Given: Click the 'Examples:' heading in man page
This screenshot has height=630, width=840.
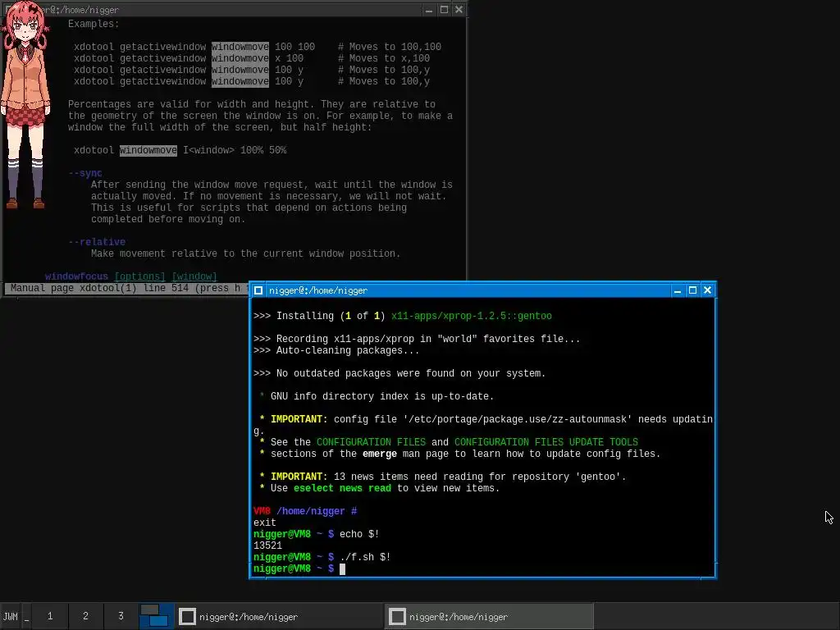Looking at the screenshot, I should [94, 24].
